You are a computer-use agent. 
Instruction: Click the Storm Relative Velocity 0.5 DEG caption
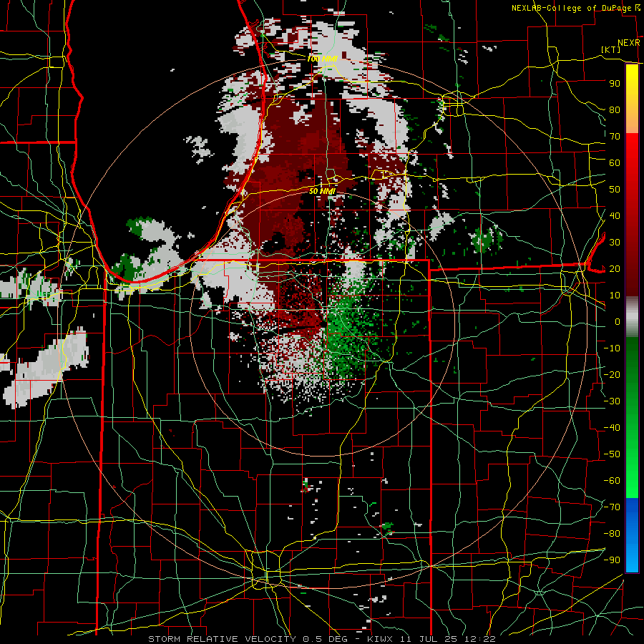[248, 639]
